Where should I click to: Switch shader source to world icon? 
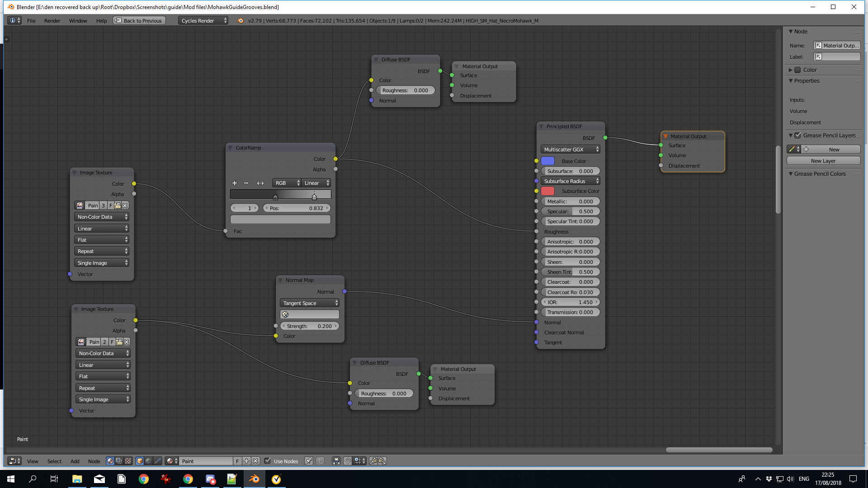(148, 461)
